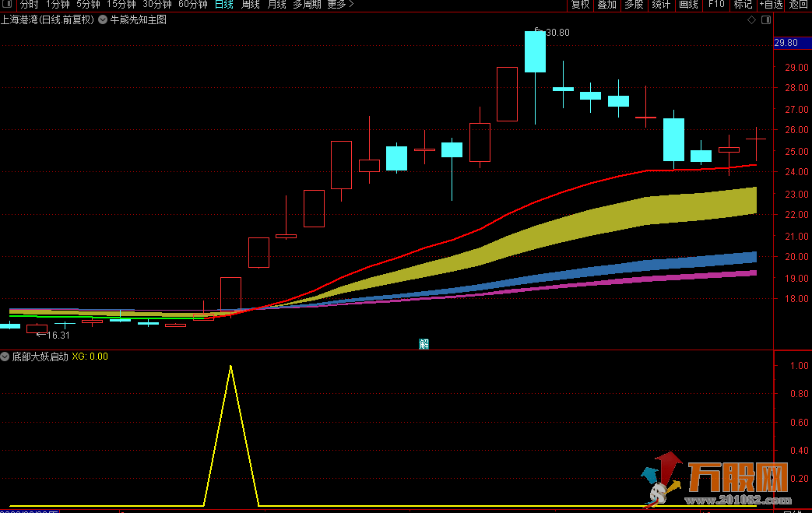The width and height of the screenshot is (812, 513).
Task: Click the 29.80 price label on axis
Action: 786,44
